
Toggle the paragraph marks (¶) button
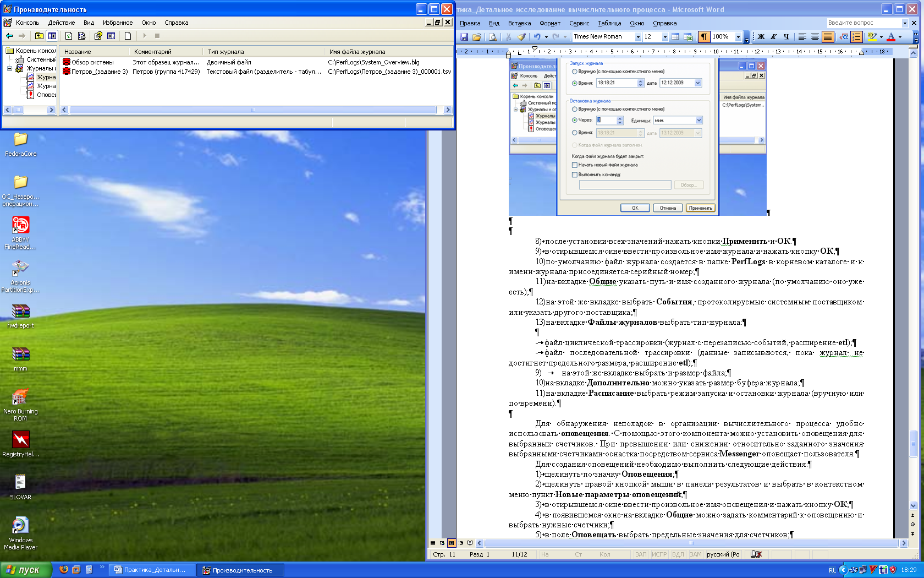[x=703, y=37]
